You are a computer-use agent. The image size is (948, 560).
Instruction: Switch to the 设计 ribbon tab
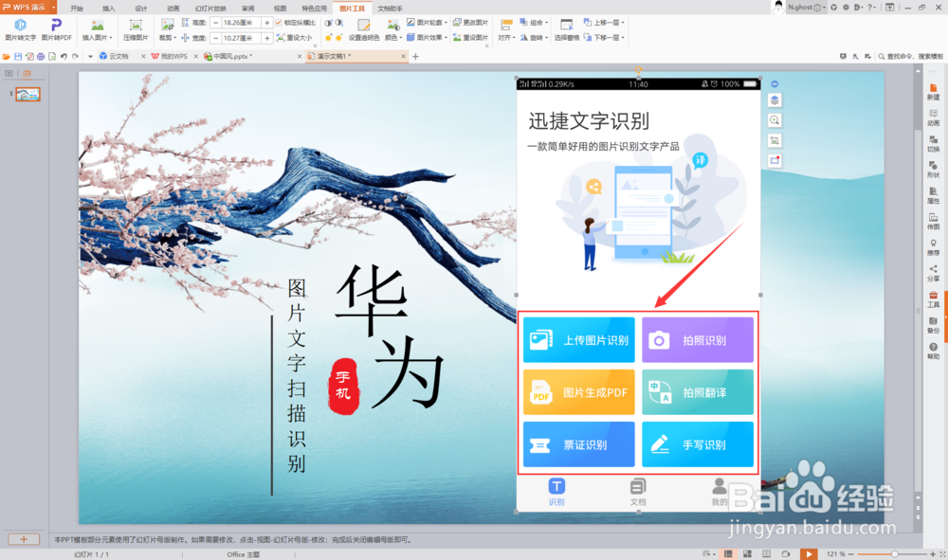141,9
